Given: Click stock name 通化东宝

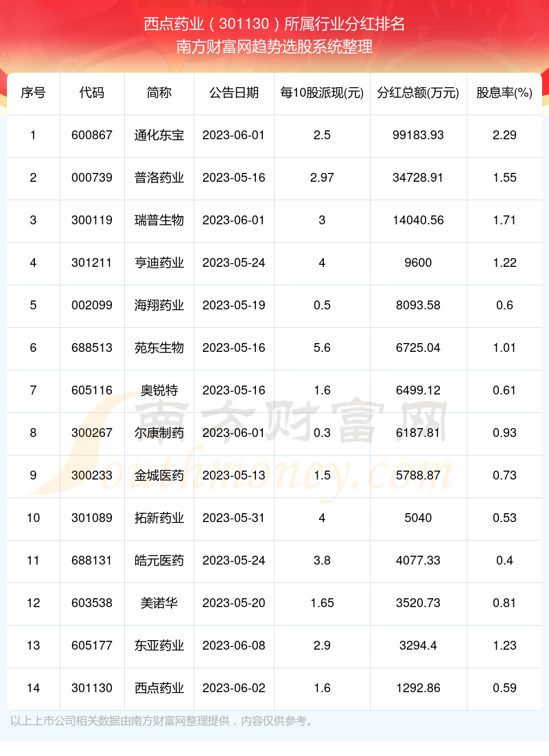Looking at the screenshot, I should [x=159, y=135].
